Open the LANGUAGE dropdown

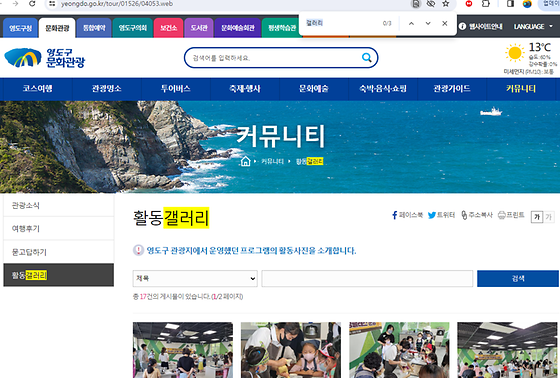(533, 26)
